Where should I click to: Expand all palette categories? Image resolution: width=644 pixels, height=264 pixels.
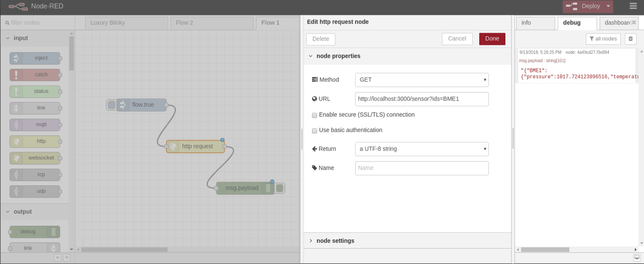67,258
